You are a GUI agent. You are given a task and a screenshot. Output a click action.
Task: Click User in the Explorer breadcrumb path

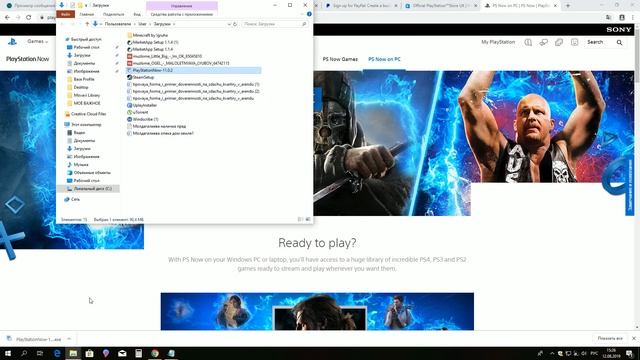[142, 24]
